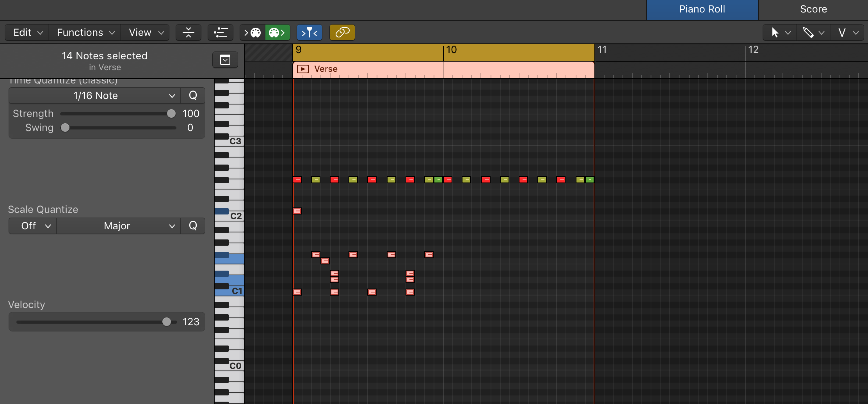Change the Scale Quantize Off dropdown

(32, 226)
